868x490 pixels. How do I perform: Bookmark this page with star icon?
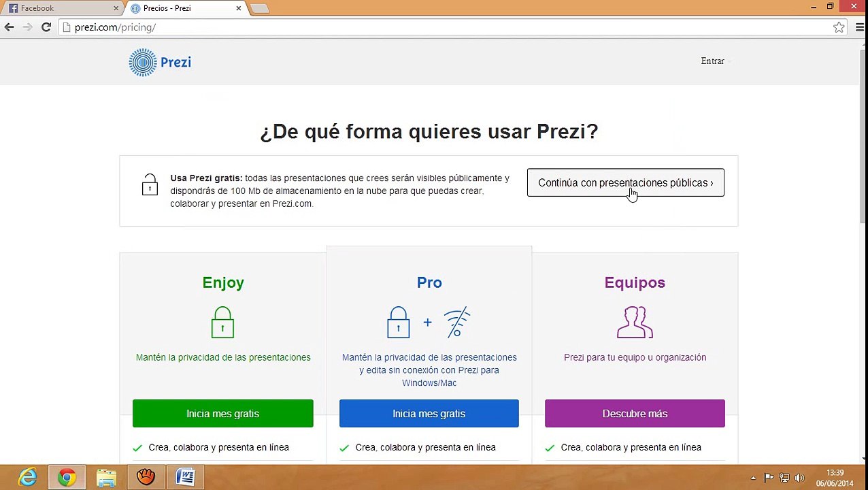click(x=839, y=27)
